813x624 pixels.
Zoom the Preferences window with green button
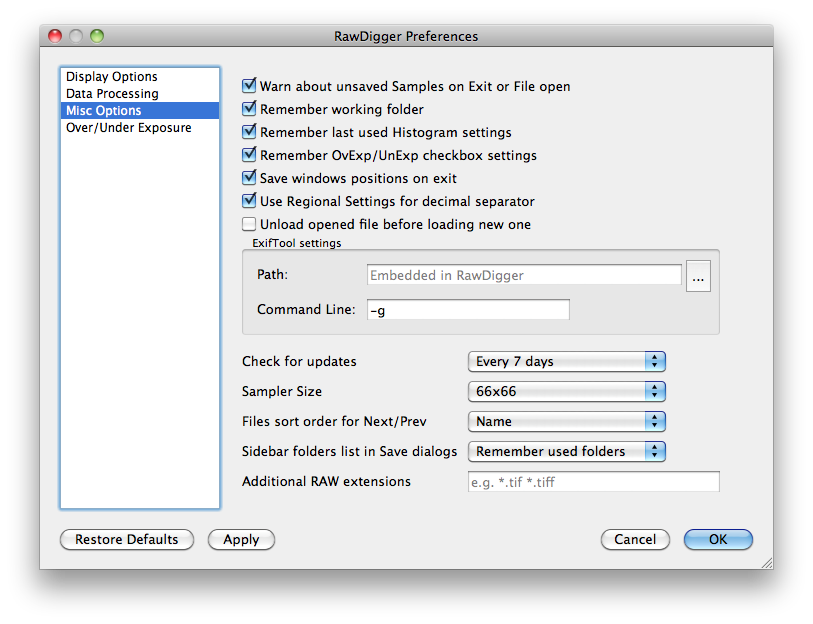click(x=97, y=36)
